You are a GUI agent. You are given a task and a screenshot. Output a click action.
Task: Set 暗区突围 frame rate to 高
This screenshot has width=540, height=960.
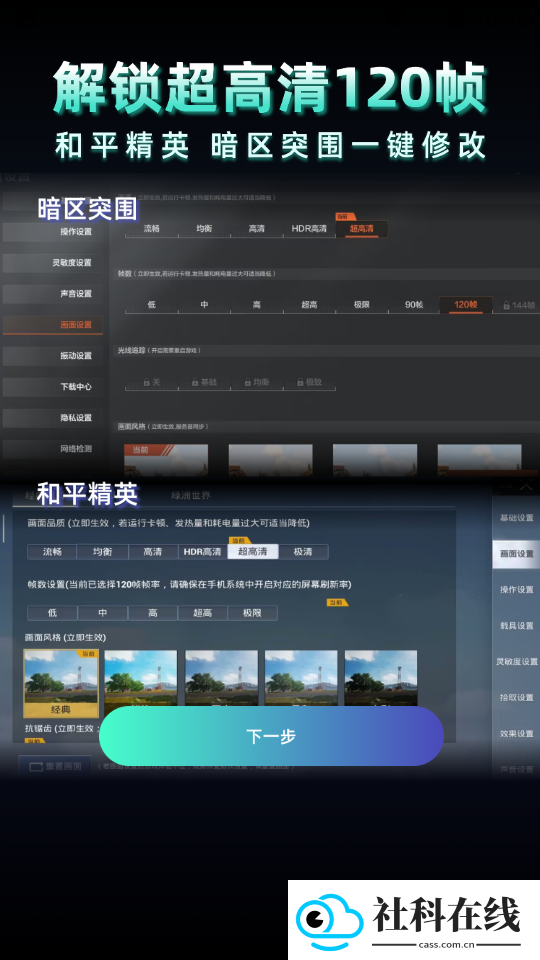coord(257,305)
